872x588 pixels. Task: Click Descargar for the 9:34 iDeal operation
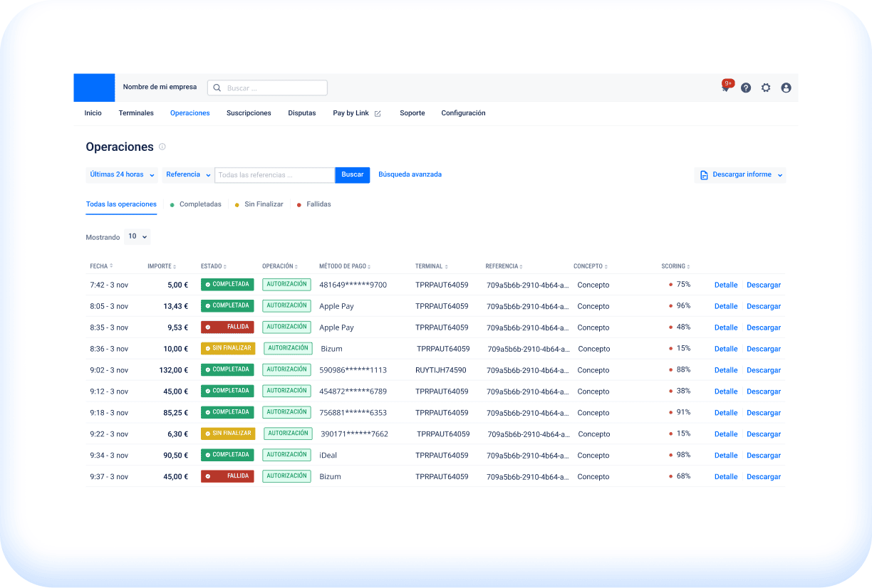764,456
